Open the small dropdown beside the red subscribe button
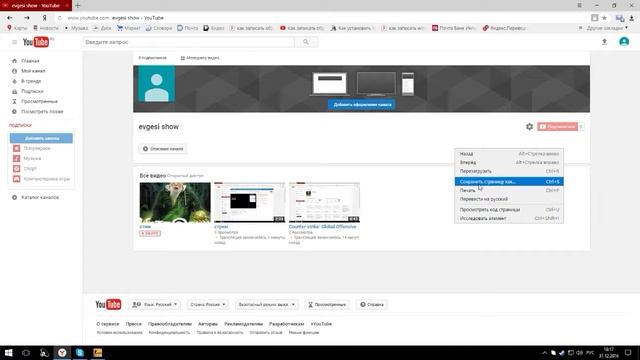This screenshot has width=640, height=360. 581,127
